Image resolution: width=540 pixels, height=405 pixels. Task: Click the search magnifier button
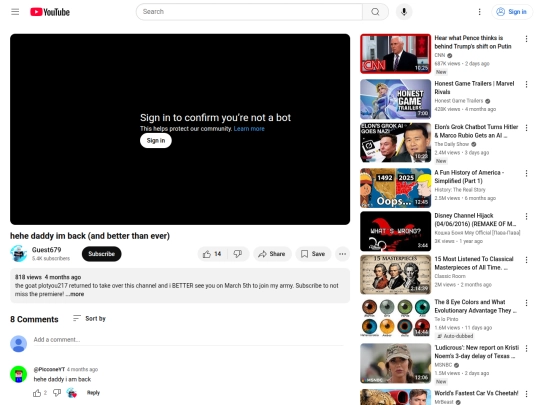tap(375, 12)
